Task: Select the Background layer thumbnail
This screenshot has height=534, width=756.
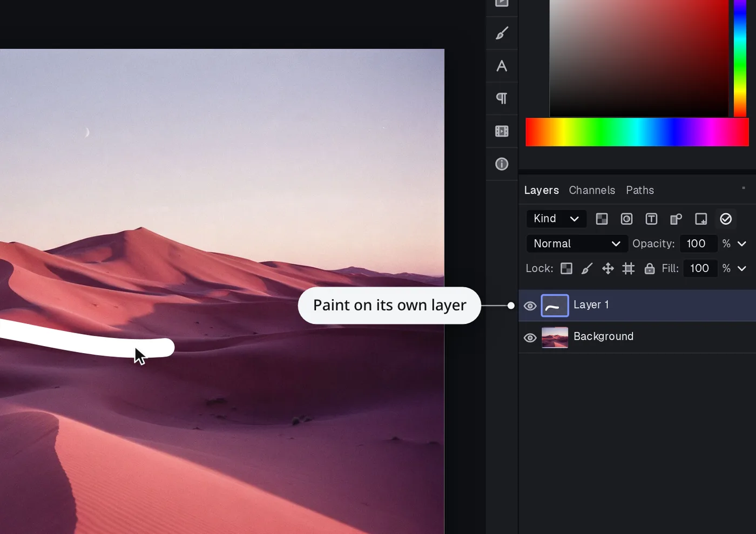Action: 555,337
